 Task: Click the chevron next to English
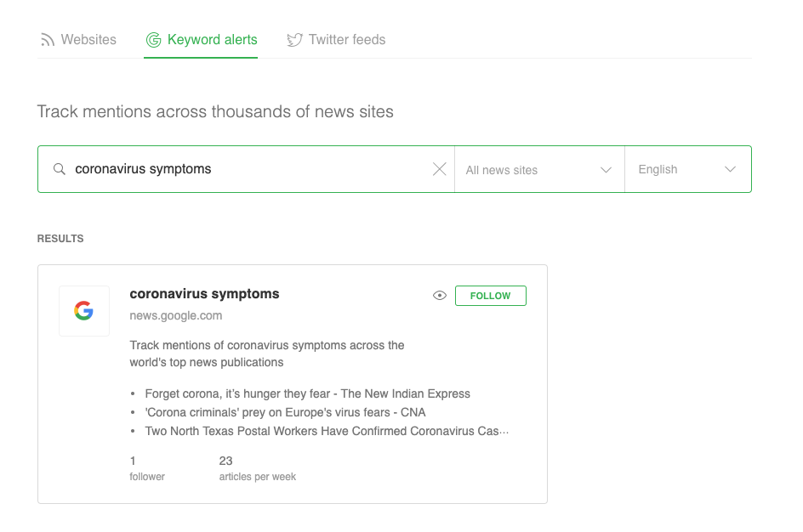click(730, 169)
